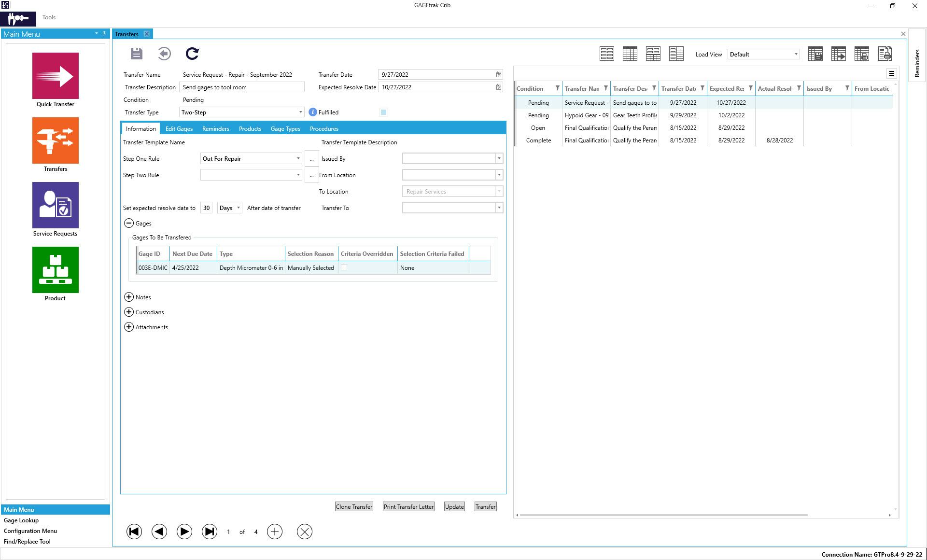Click the Save disk icon
Viewport: 927px width, 560px height.
[x=137, y=54]
